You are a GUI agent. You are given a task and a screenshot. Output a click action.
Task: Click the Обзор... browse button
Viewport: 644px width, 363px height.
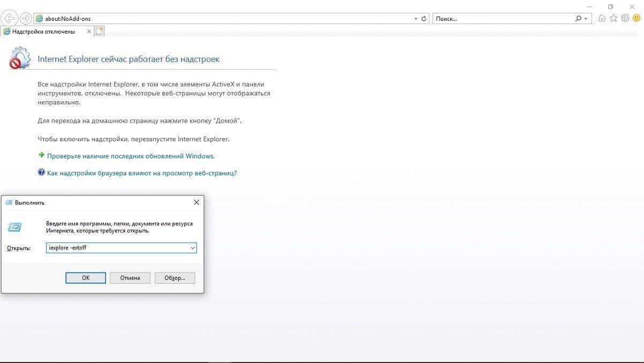click(175, 278)
